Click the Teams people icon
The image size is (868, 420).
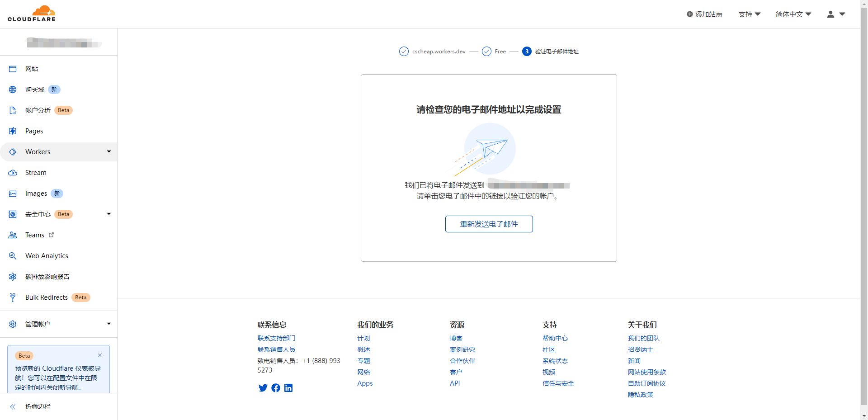13,235
